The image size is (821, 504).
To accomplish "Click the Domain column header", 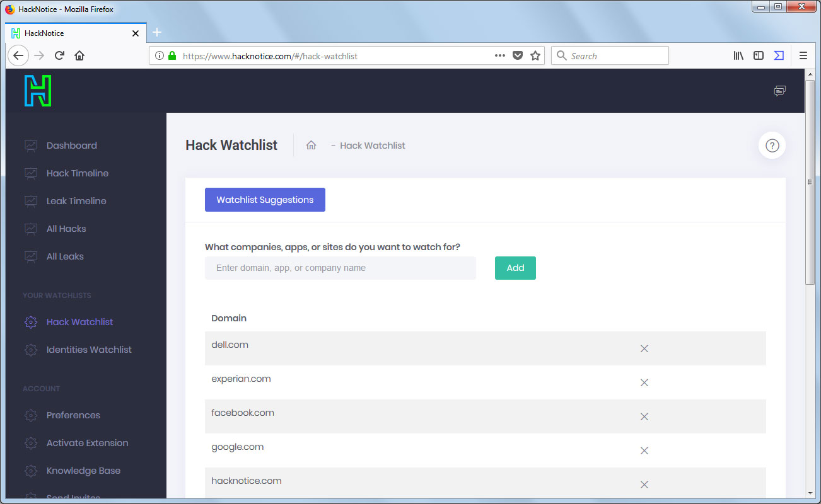I will click(x=229, y=318).
